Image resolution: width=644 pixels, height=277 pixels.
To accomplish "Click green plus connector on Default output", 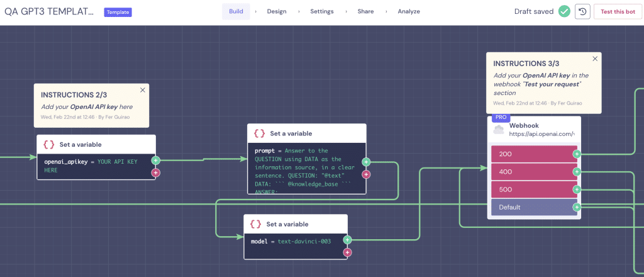I will click(x=577, y=207).
